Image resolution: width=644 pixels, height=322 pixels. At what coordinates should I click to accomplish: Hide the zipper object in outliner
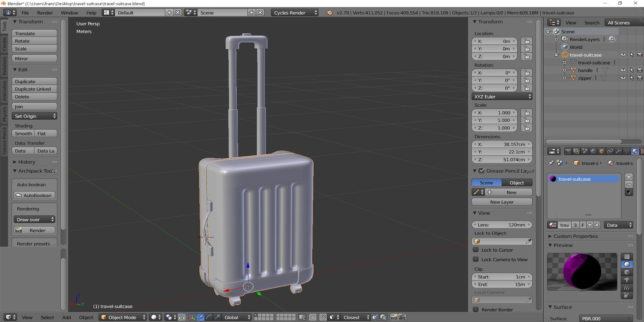[x=623, y=78]
